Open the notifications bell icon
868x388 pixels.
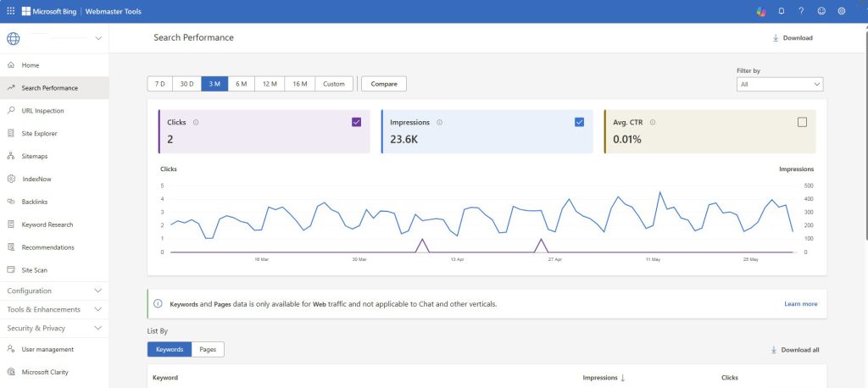(781, 11)
